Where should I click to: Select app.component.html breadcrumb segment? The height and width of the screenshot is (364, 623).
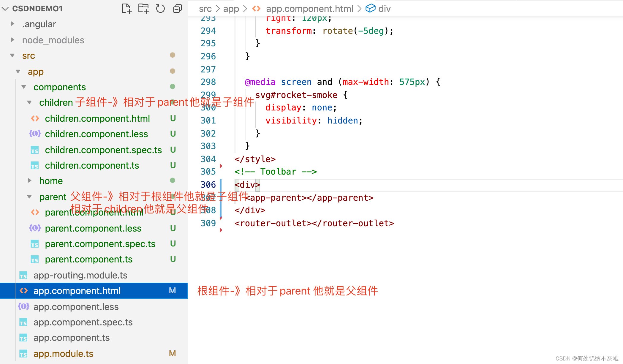tap(309, 9)
